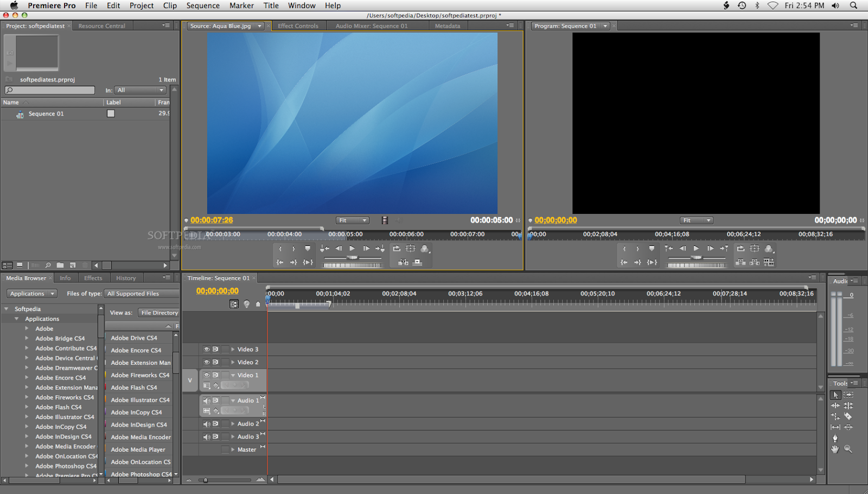Step forward one frame in Source monitor
The width and height of the screenshot is (868, 494).
point(366,248)
